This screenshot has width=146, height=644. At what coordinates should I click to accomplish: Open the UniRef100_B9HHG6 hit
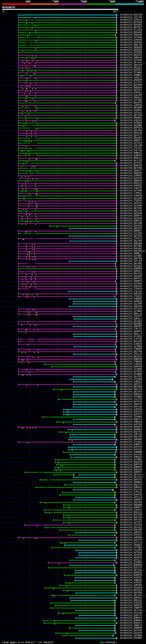pyautogui.click(x=131, y=565)
